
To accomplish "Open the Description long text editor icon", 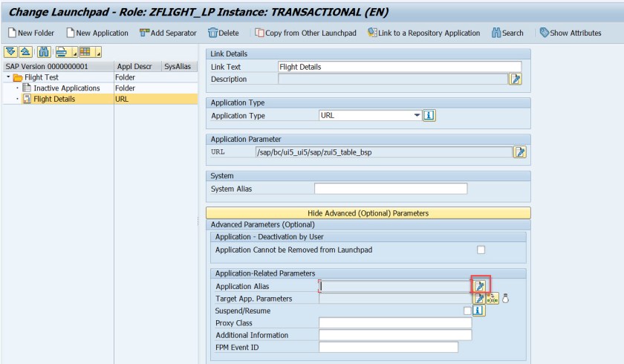I will [x=516, y=79].
